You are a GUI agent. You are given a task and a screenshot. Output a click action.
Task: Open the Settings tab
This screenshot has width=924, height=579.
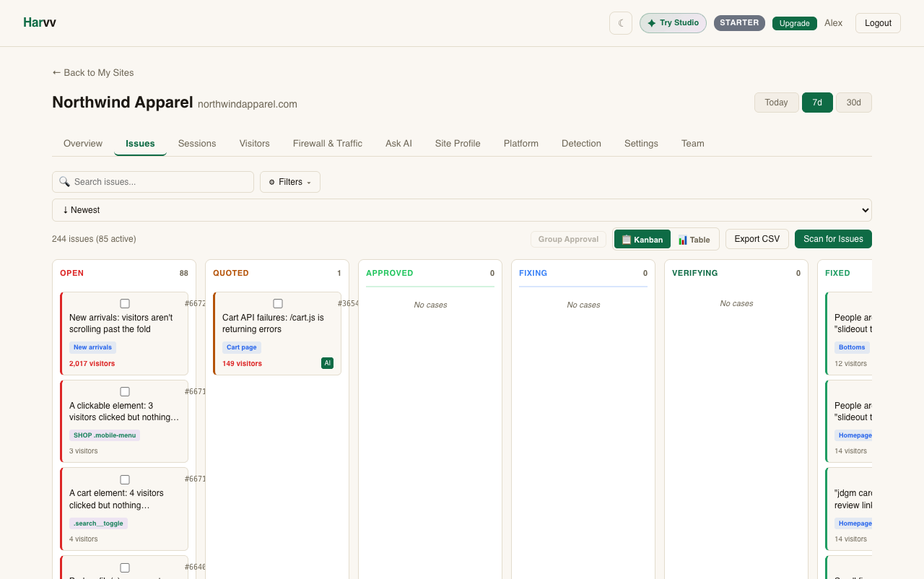tap(641, 144)
